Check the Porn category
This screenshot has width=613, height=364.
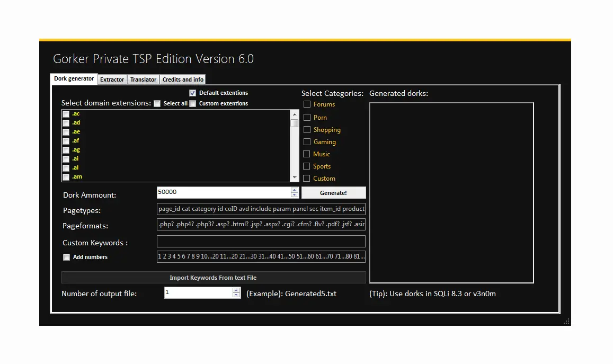coord(307,117)
